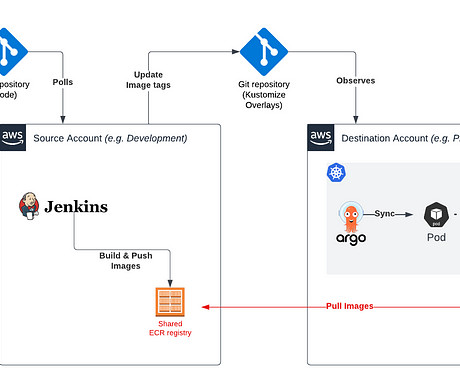The width and height of the screenshot is (460, 384).
Task: Click the Polls connector label
Action: coord(63,82)
